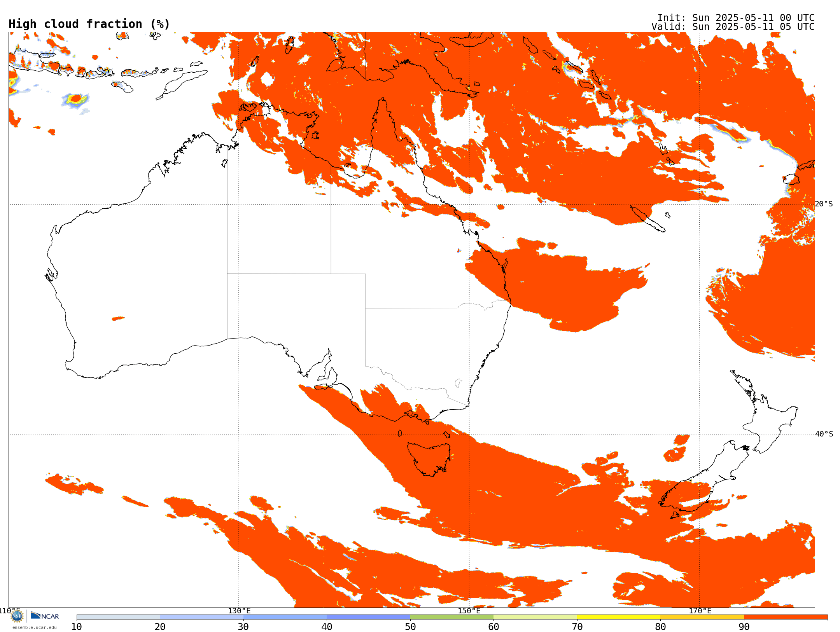Click the 130°E longitude label
840x632 pixels.
click(239, 611)
